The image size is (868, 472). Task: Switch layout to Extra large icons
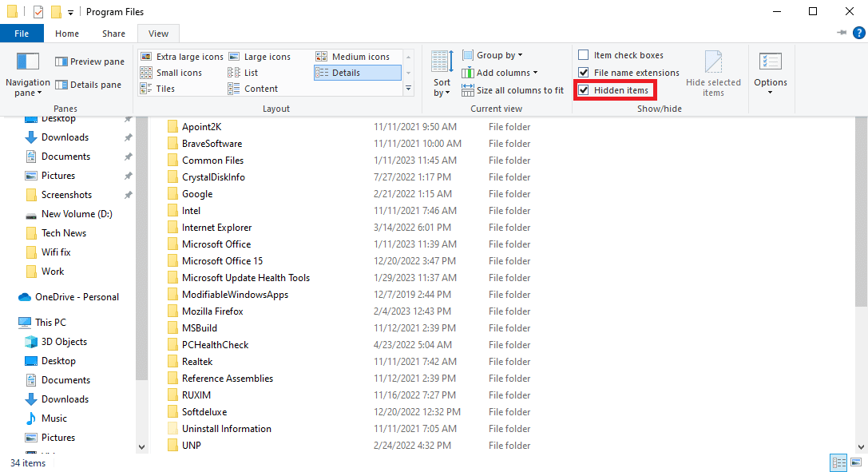tap(182, 57)
